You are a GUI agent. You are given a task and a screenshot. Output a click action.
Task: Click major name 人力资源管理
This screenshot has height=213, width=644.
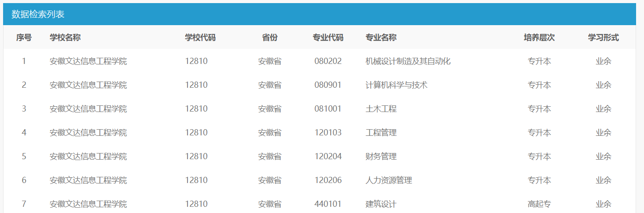pos(389,180)
